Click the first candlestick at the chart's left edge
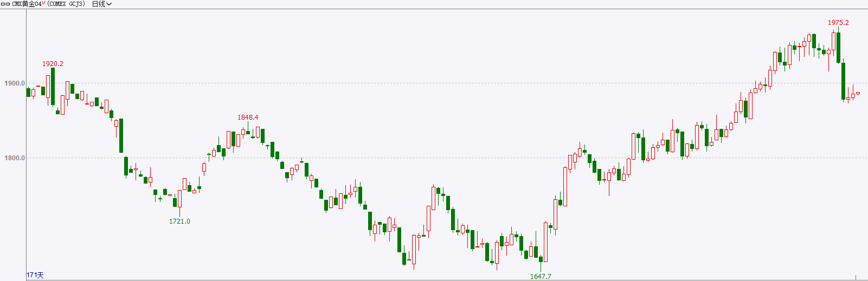868x281 pixels. point(29,92)
